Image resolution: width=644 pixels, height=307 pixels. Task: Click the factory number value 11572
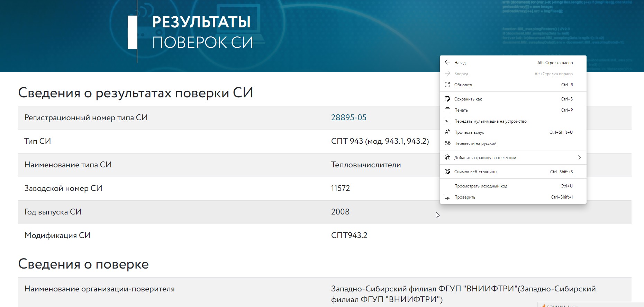tap(340, 188)
